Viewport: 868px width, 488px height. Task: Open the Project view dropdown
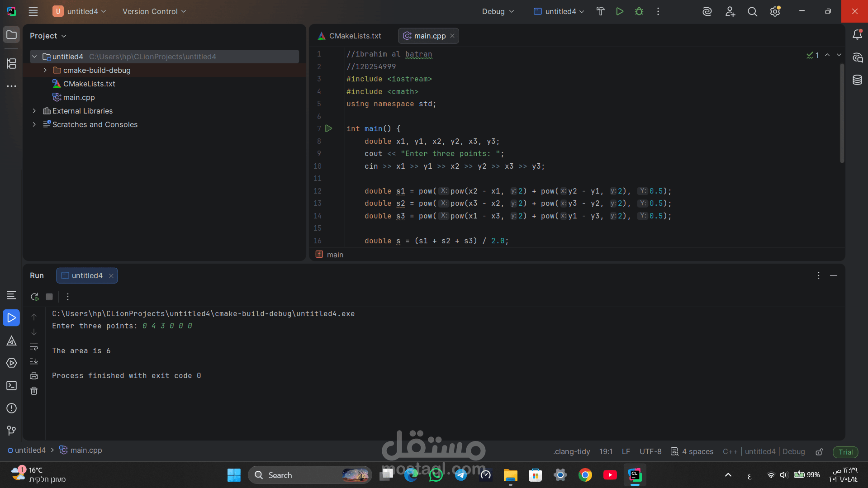coord(48,36)
